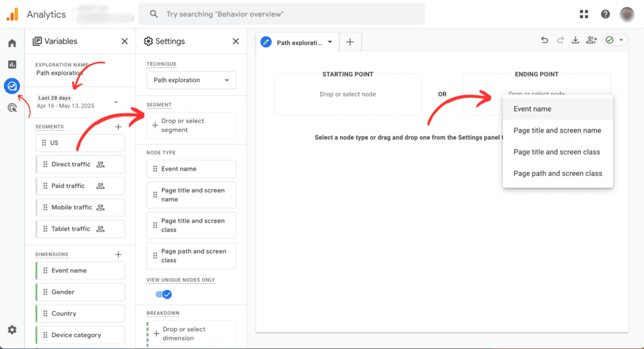
Task: Download the exploration data
Action: (x=576, y=41)
